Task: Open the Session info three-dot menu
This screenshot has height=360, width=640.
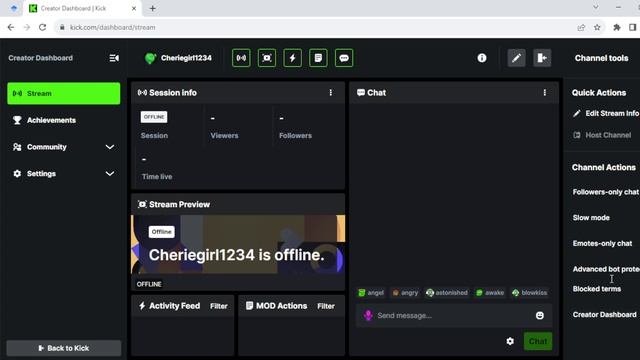Action: [331, 93]
